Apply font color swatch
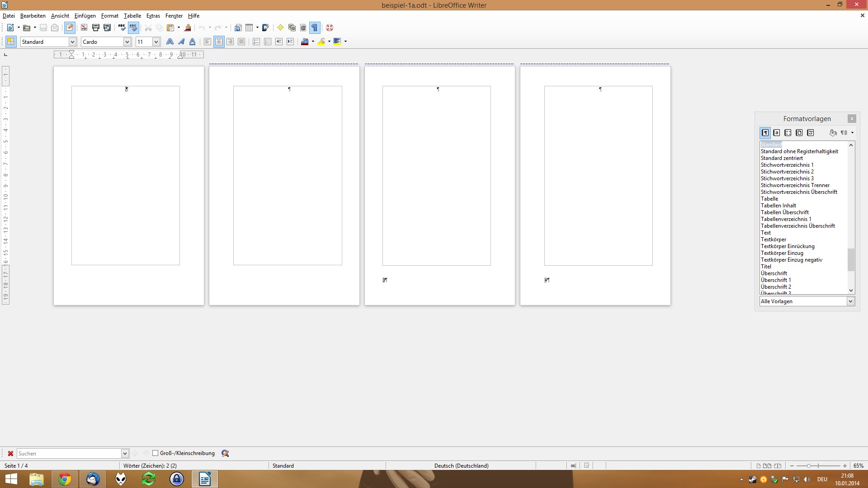Screen dimensions: 868x488 click(x=305, y=42)
